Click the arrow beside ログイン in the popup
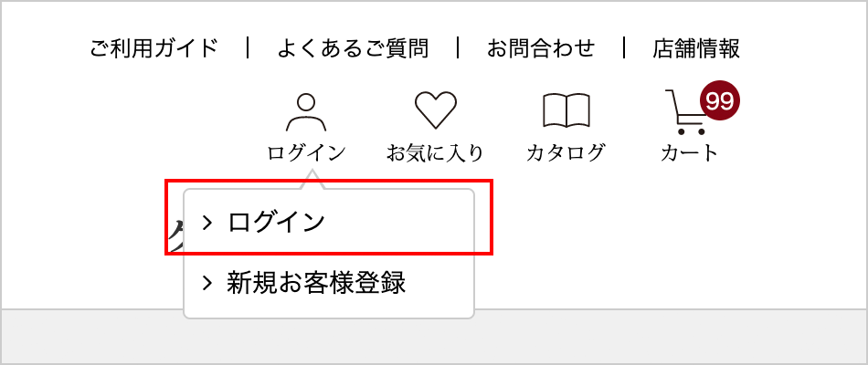Screen dimensions: 868x365 (x=207, y=223)
